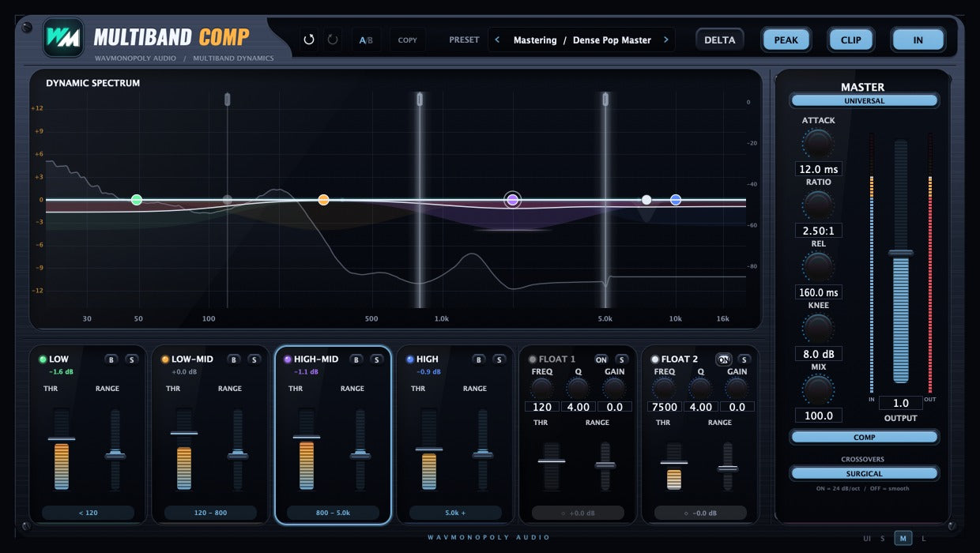Set UI size to L

pos(923,539)
